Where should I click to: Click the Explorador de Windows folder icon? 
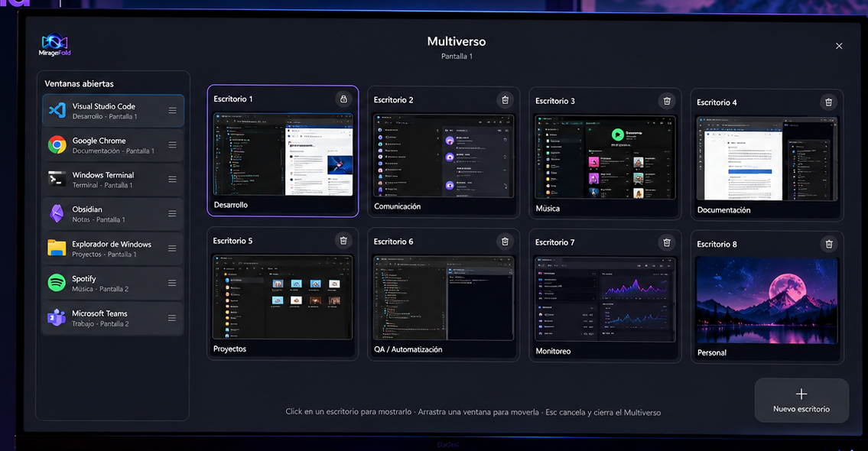pyautogui.click(x=57, y=248)
